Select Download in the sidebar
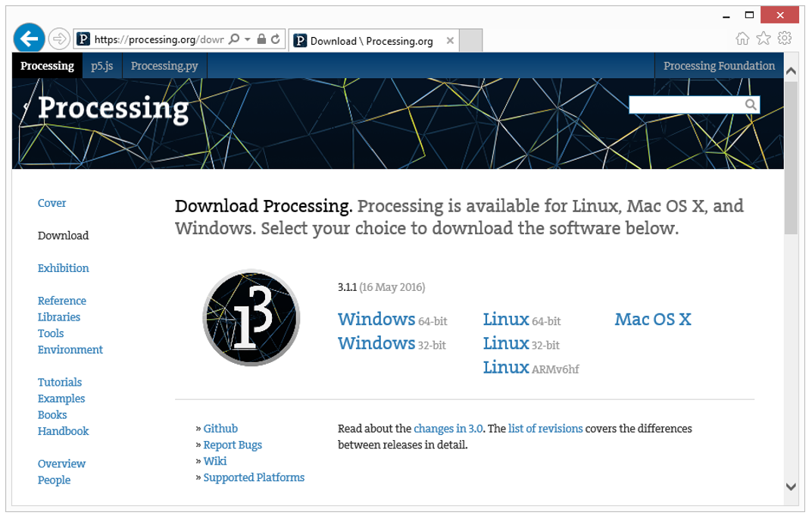812x522 pixels. click(x=63, y=236)
